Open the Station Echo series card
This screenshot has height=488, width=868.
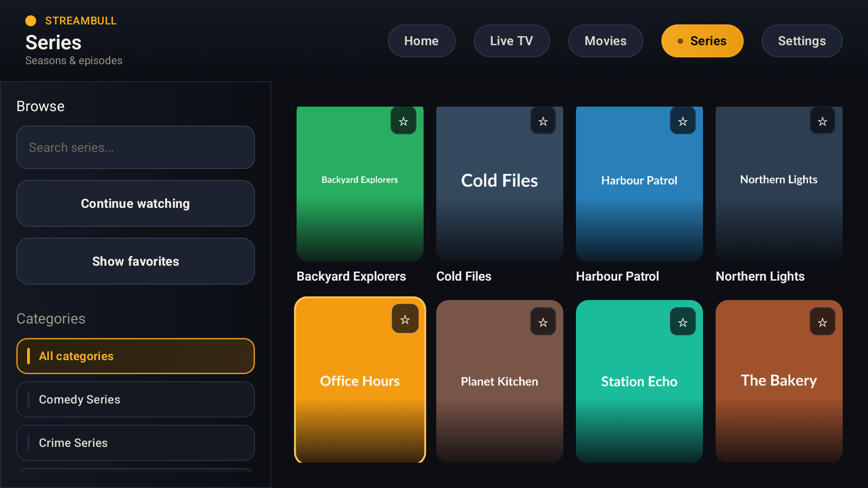(x=639, y=381)
